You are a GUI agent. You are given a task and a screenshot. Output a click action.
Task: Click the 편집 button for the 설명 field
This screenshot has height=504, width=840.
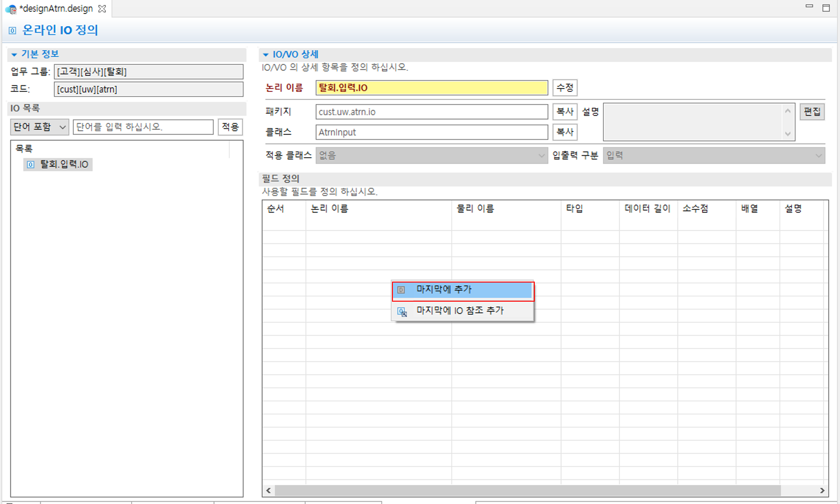(x=812, y=111)
